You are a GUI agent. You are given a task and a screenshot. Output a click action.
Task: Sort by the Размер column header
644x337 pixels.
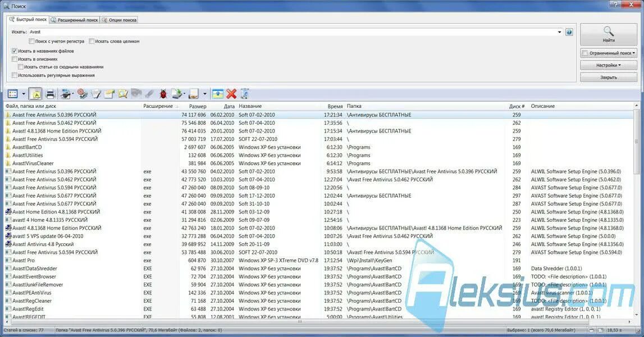click(194, 106)
